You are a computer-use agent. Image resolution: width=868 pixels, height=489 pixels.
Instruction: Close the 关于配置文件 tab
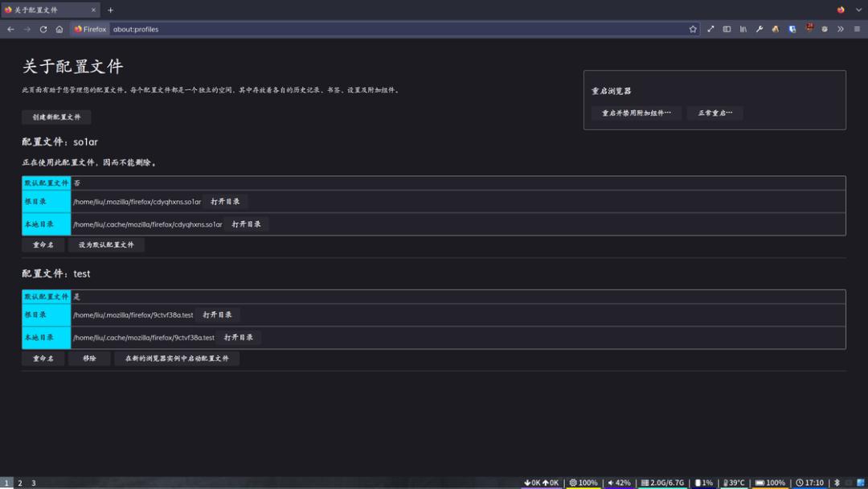[x=93, y=10]
